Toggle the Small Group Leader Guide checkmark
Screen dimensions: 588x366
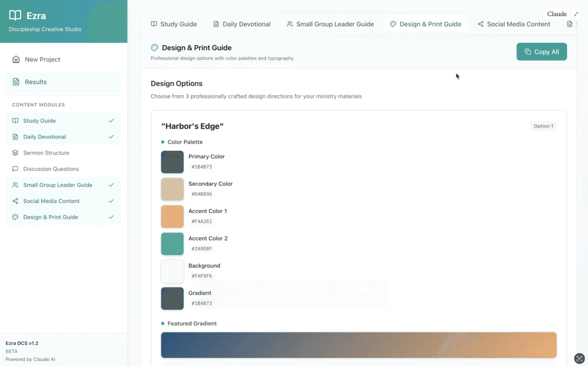coord(111,185)
